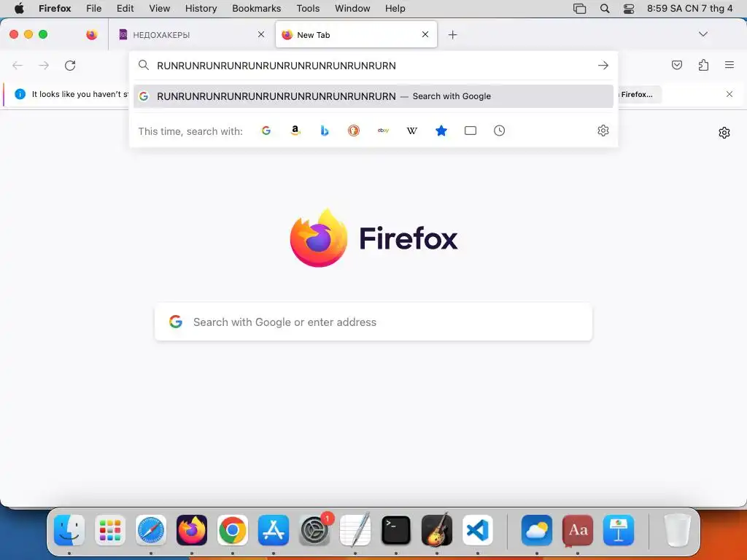This screenshot has height=560, width=747.
Task: Close the НЕДОХАКЕРЫ tab
Action: (261, 34)
